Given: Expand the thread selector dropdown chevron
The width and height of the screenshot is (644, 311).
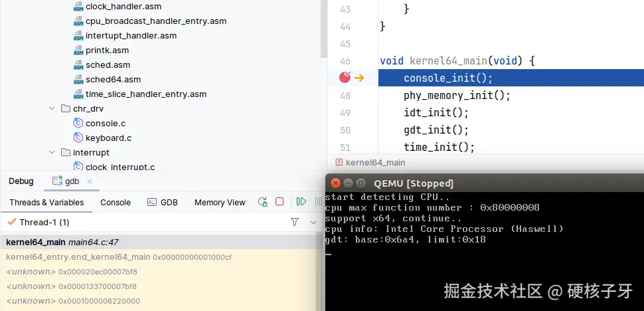Looking at the screenshot, I should [313, 223].
